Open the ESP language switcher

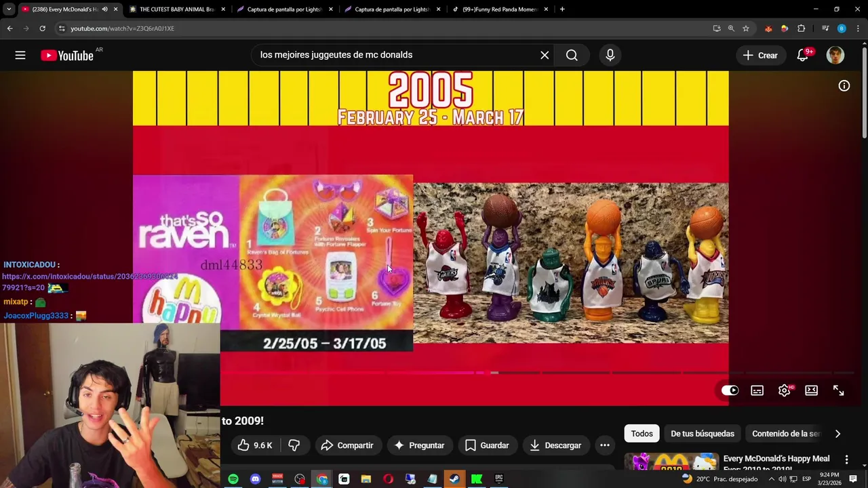[807, 479]
